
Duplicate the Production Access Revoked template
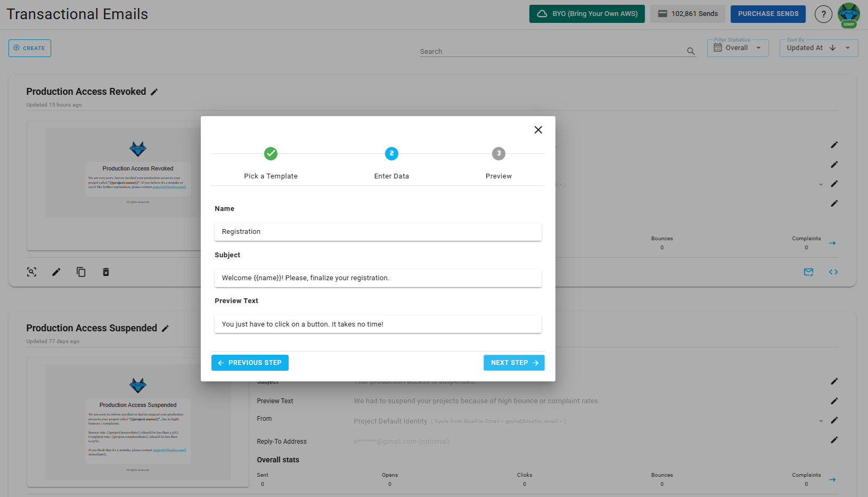point(81,272)
